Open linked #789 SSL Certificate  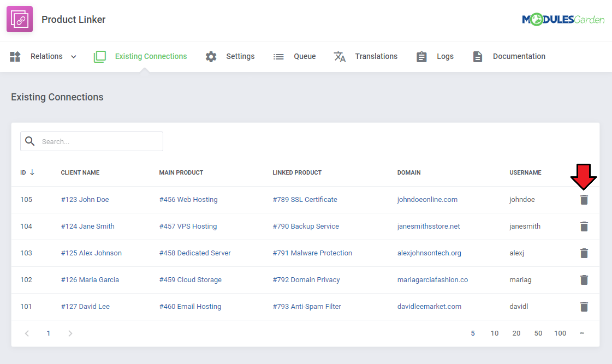[305, 199]
